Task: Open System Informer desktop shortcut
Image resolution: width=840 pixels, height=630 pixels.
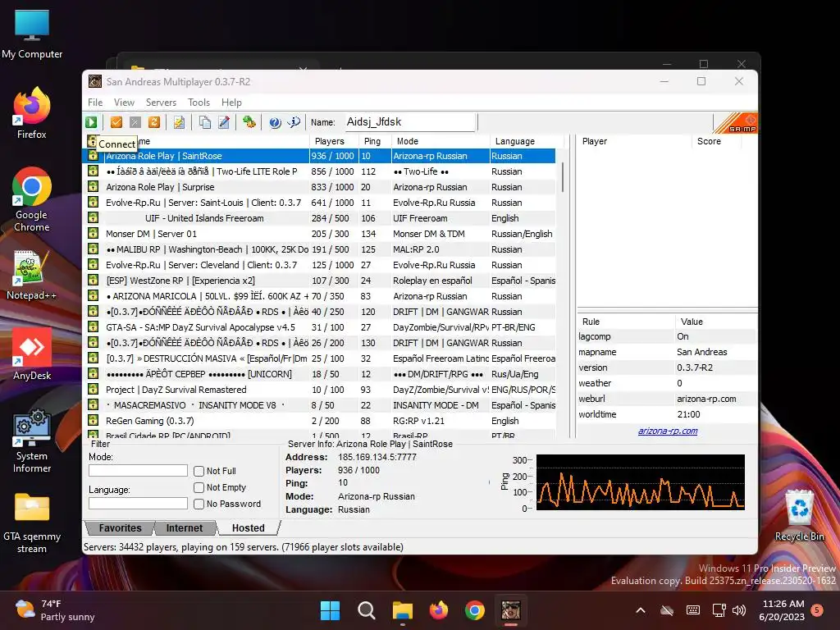Action: coord(32,441)
